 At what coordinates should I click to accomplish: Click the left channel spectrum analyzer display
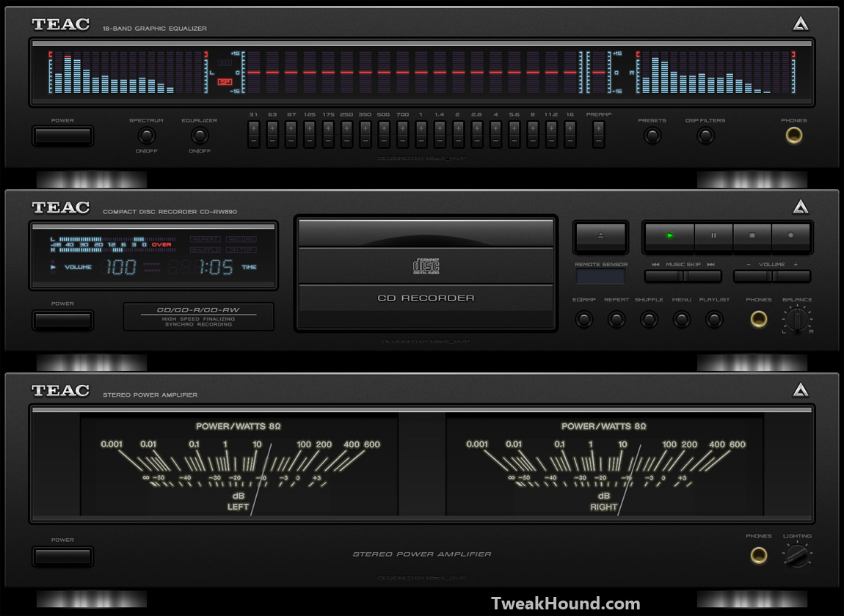click(x=128, y=73)
